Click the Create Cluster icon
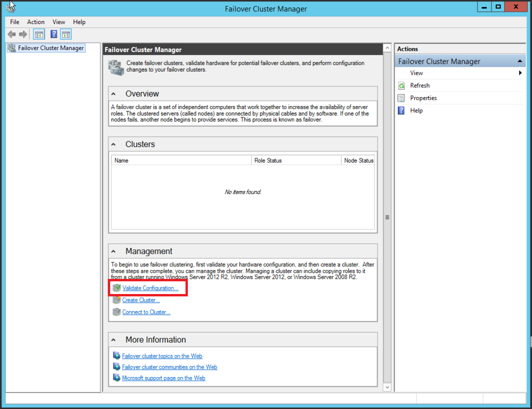 point(116,300)
